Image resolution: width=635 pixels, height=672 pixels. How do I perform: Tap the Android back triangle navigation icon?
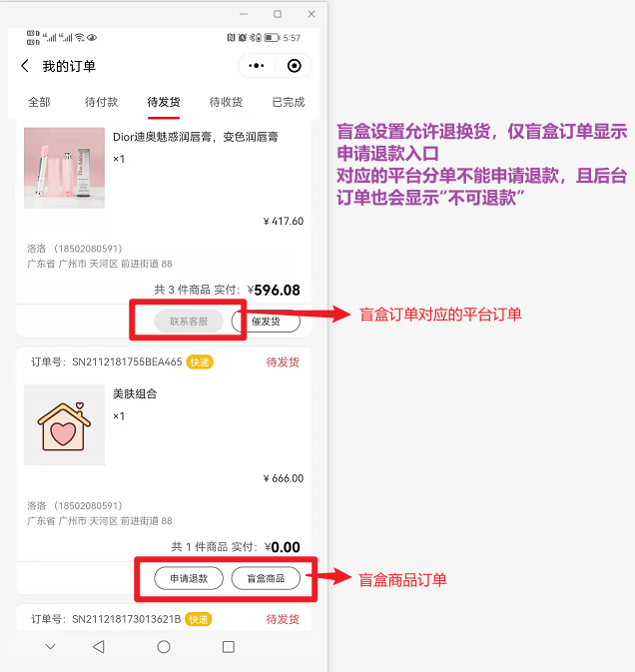point(99,646)
